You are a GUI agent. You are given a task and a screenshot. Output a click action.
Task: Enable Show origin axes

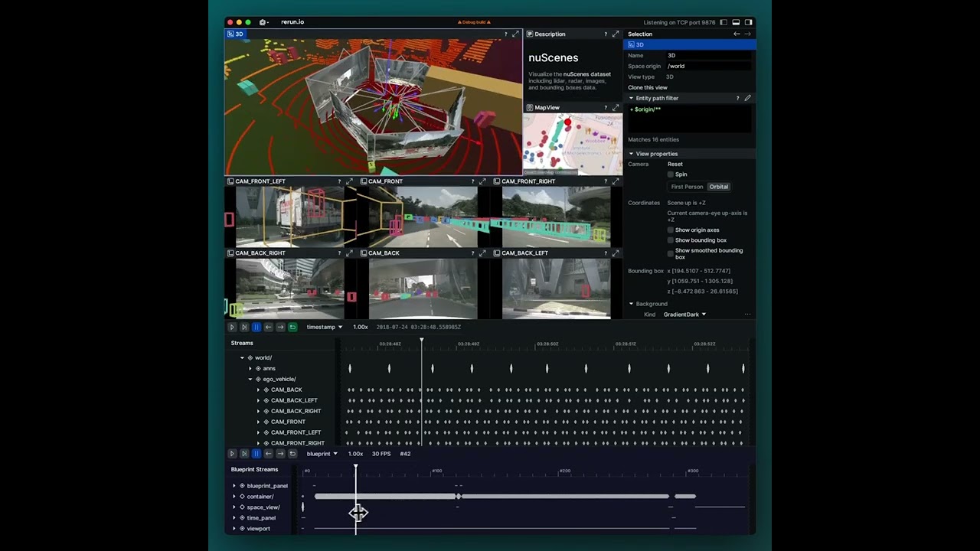[x=671, y=230]
